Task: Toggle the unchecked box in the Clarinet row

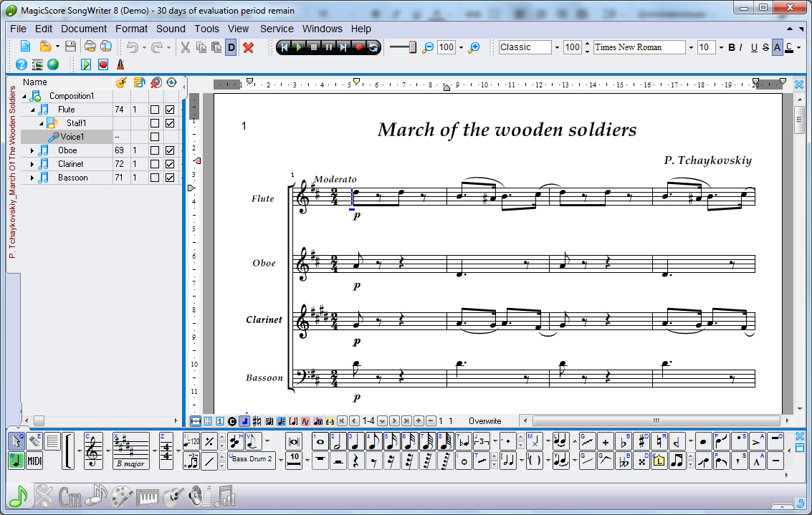Action: point(154,164)
